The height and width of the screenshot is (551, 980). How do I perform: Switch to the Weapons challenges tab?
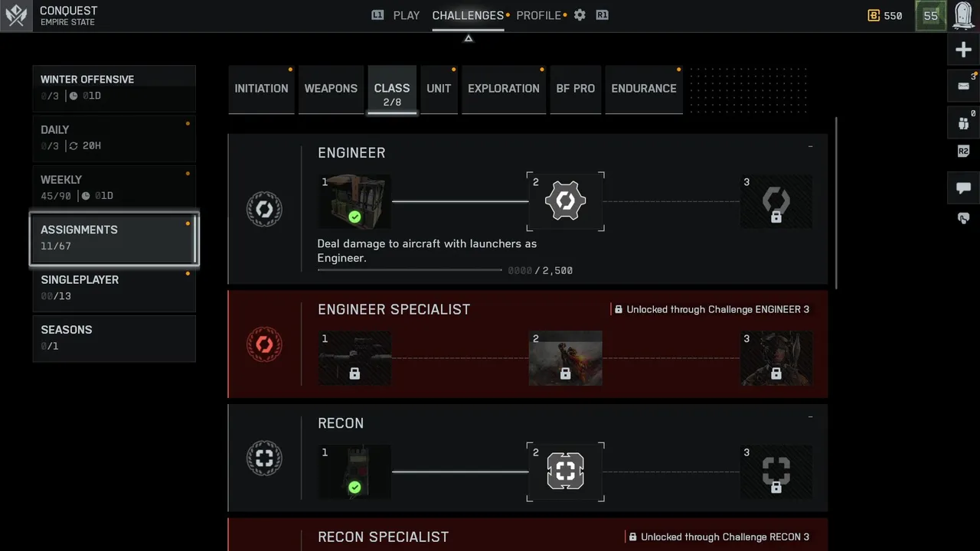coord(331,89)
